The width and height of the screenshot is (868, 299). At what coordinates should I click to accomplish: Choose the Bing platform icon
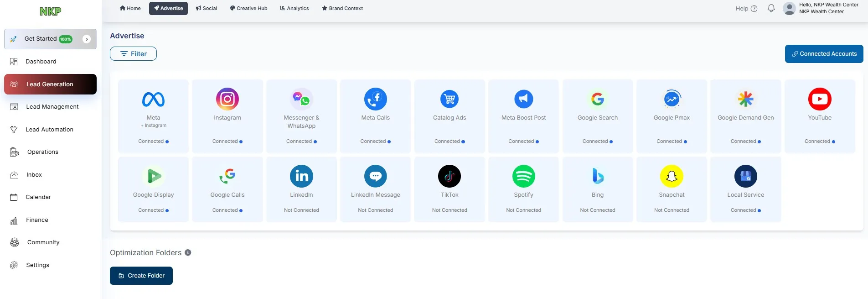pyautogui.click(x=598, y=176)
